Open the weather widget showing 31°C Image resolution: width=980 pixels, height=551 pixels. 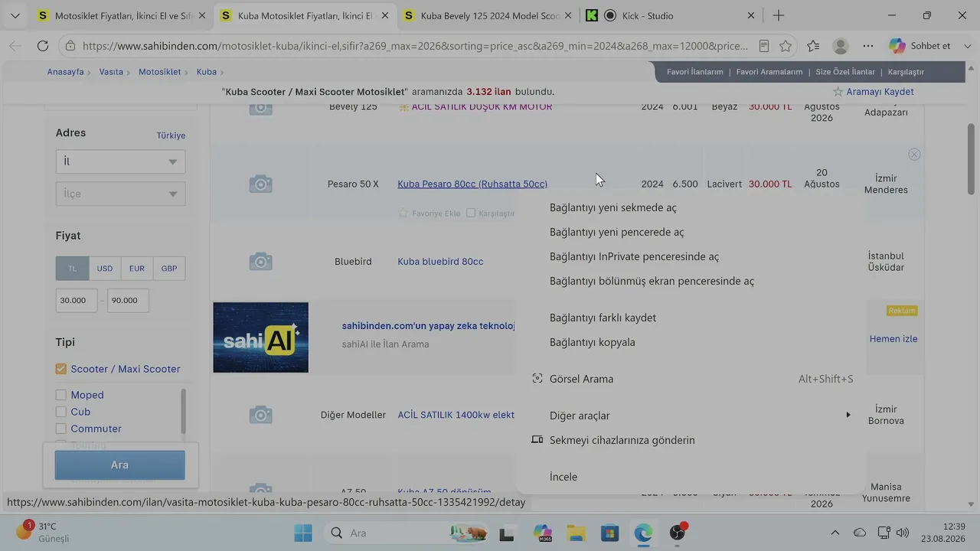pyautogui.click(x=43, y=532)
